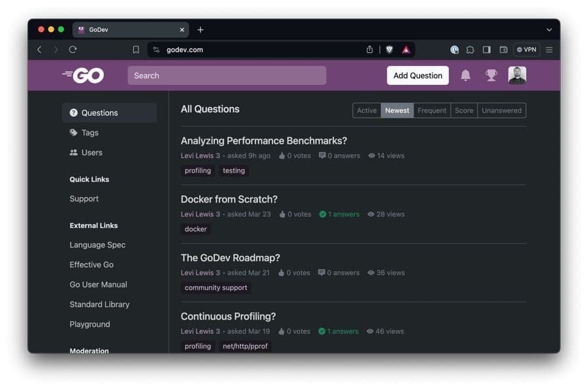The height and width of the screenshot is (390, 588).
Task: Open the trophy achievements icon
Action: (491, 75)
